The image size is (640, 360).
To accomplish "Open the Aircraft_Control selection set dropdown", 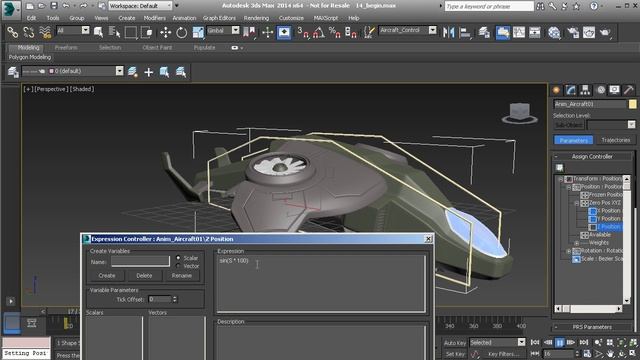I will (432, 30).
